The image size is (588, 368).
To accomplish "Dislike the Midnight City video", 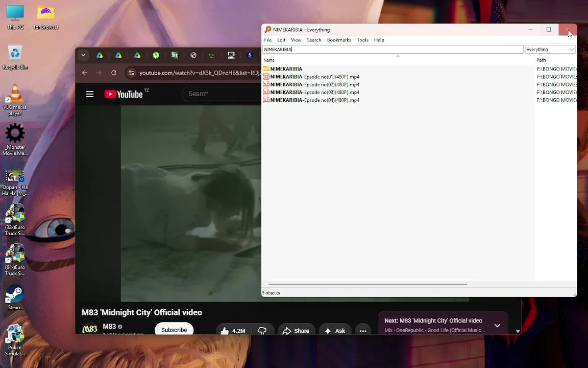I will click(x=262, y=331).
